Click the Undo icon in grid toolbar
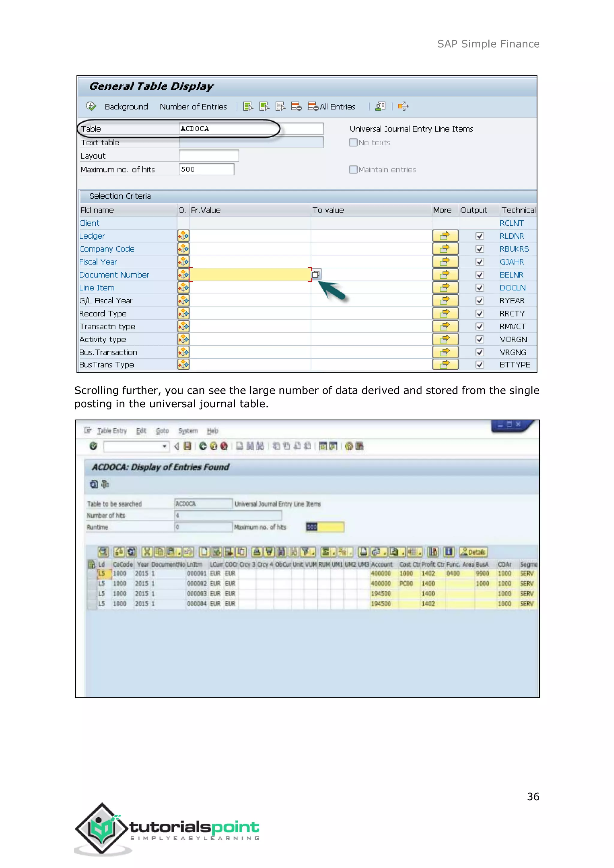The height and width of the screenshot is (868, 614). (x=189, y=552)
